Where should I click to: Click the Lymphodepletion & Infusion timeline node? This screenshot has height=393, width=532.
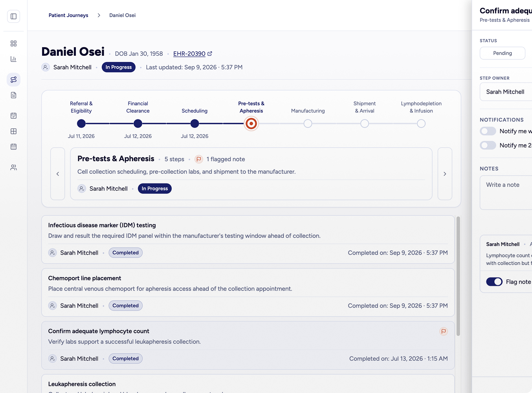point(421,124)
